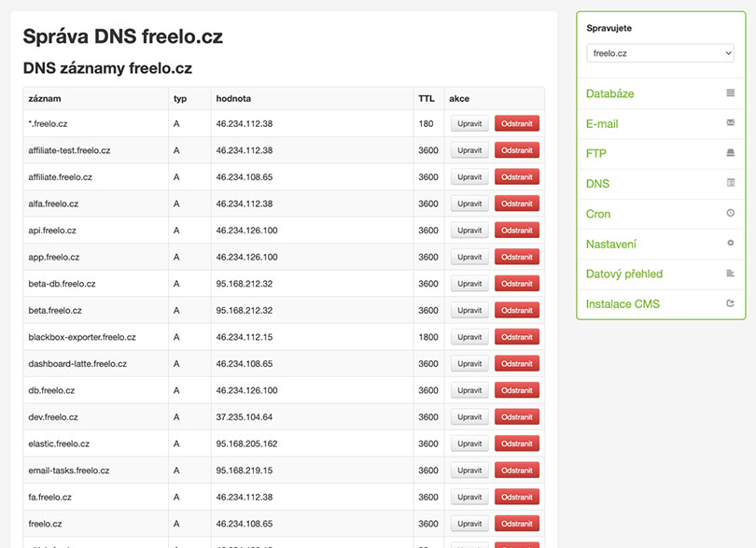756x548 pixels.
Task: Edit the api.freelo.cz record
Action: coord(469,230)
